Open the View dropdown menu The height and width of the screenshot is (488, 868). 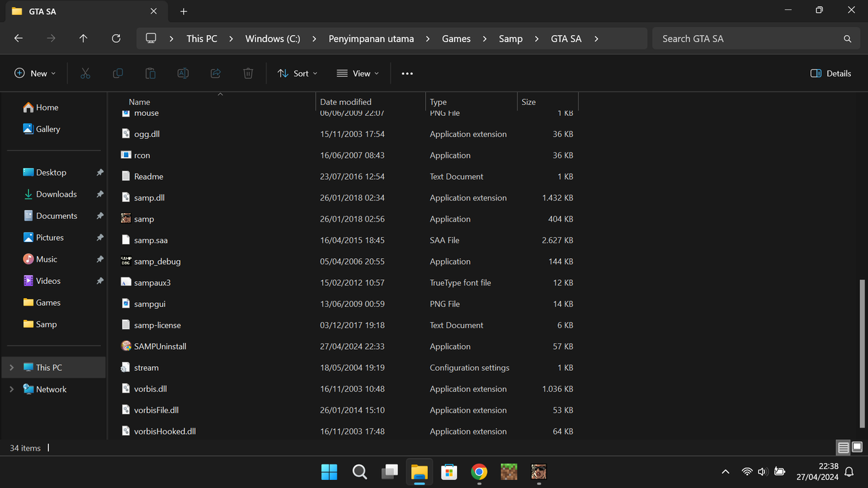pos(358,73)
